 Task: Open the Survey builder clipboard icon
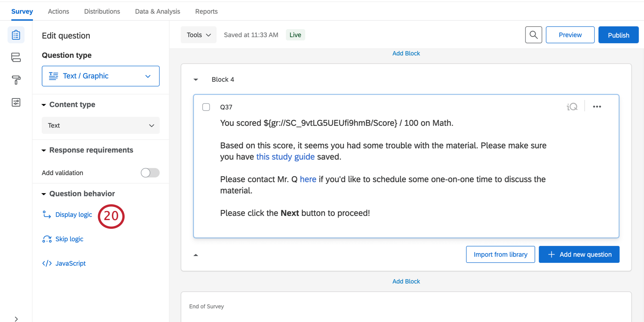coord(16,35)
